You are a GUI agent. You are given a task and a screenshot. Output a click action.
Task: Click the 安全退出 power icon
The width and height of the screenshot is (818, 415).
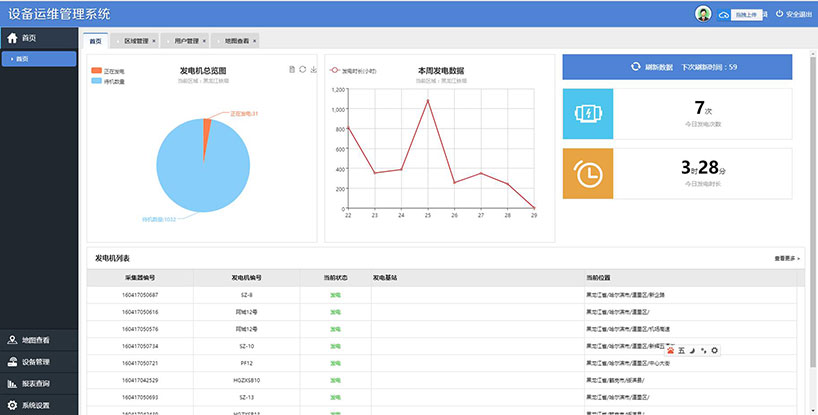pos(779,14)
